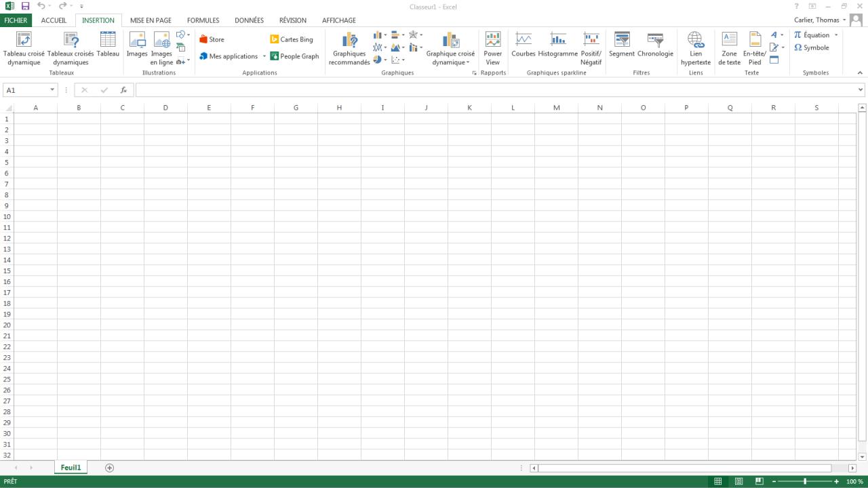Image resolution: width=868 pixels, height=488 pixels.
Task: Undo the last action
Action: point(41,6)
